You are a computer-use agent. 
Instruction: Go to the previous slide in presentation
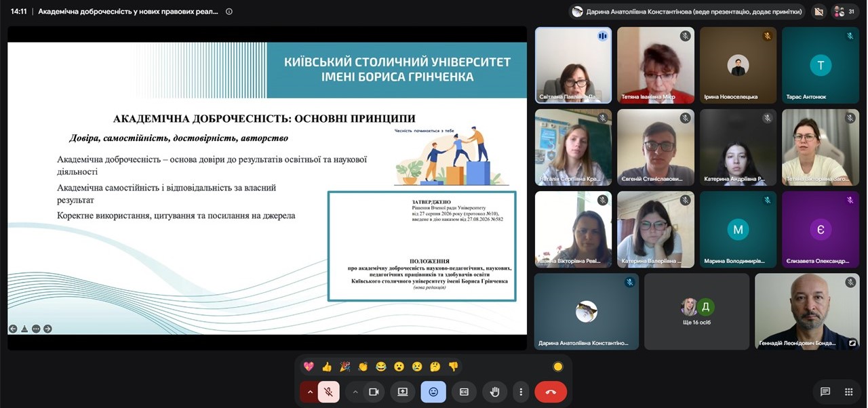[x=13, y=329]
